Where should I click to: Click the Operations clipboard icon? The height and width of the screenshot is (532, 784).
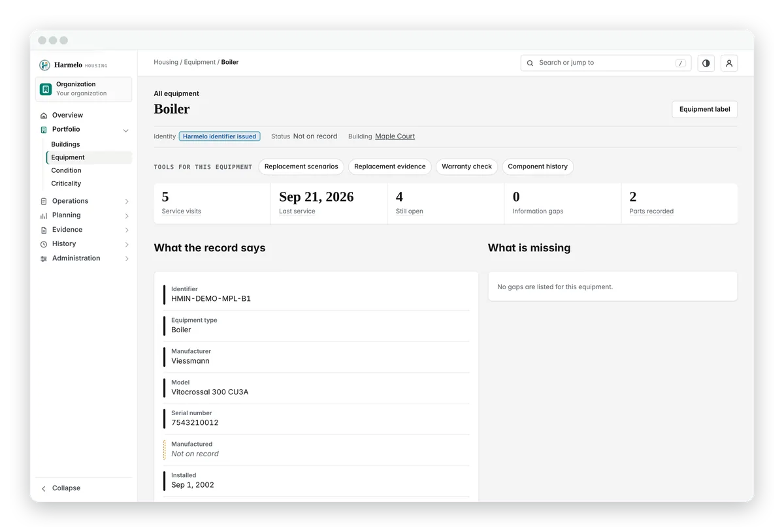44,201
